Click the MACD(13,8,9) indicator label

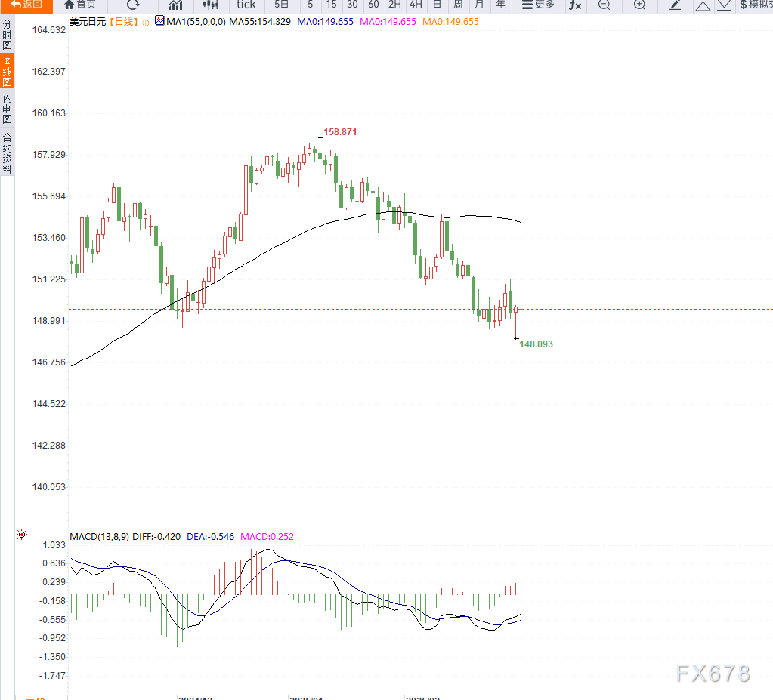click(x=100, y=536)
